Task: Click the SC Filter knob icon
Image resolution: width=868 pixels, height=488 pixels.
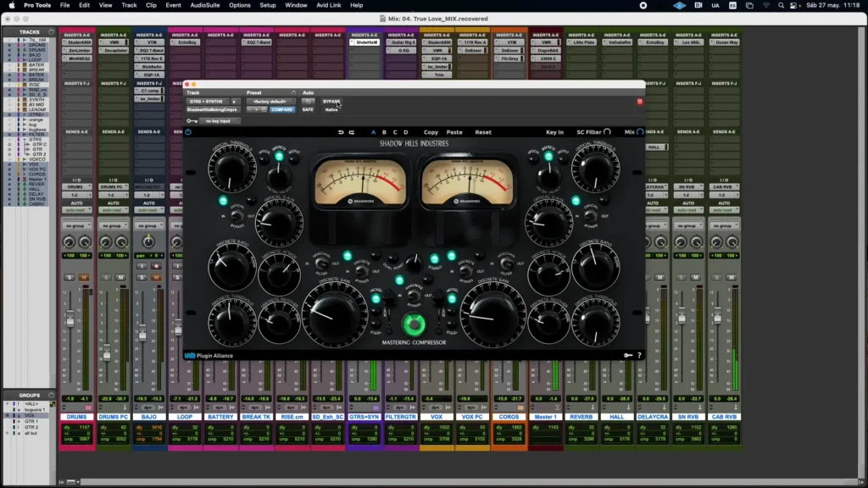Action: click(x=607, y=132)
